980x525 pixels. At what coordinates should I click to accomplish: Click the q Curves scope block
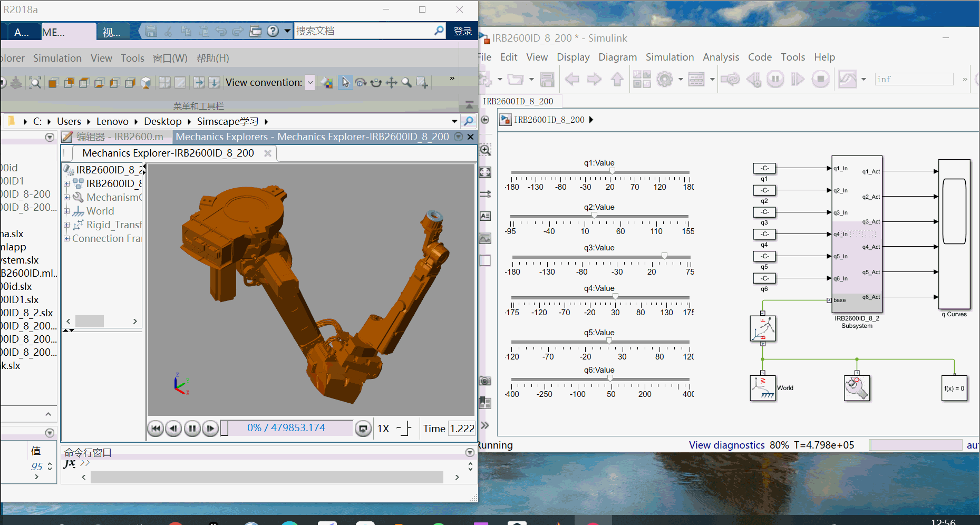954,235
